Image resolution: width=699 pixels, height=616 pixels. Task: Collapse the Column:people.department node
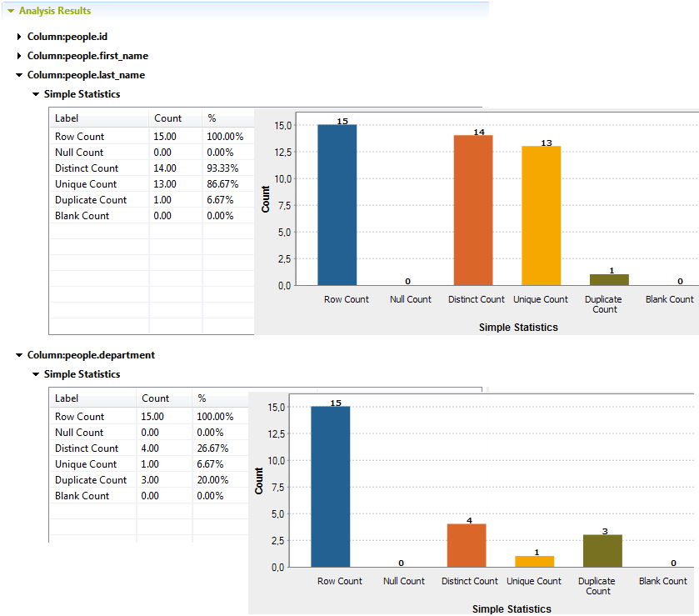click(17, 354)
